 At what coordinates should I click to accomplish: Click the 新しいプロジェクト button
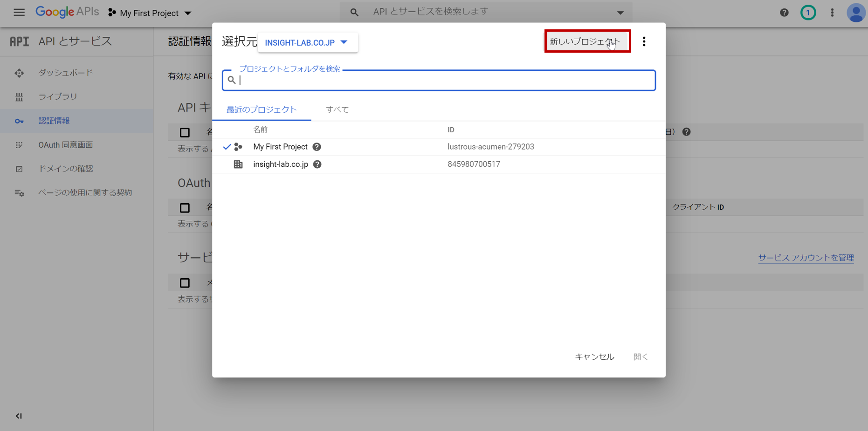coord(587,41)
